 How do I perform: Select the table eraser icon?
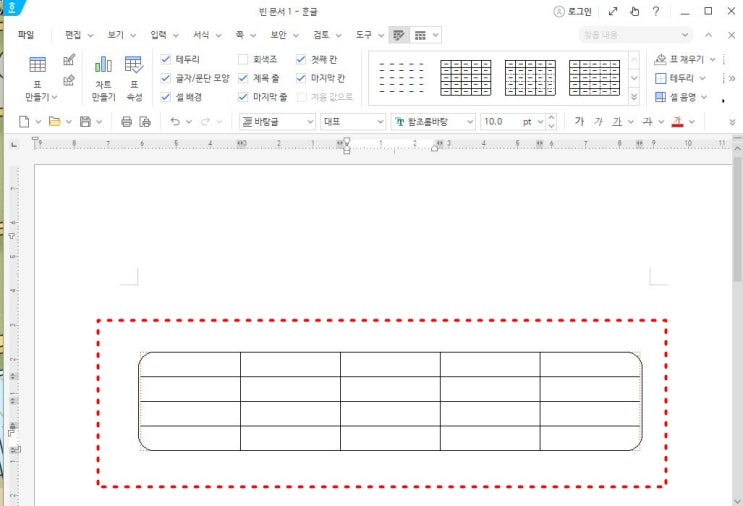click(69, 80)
